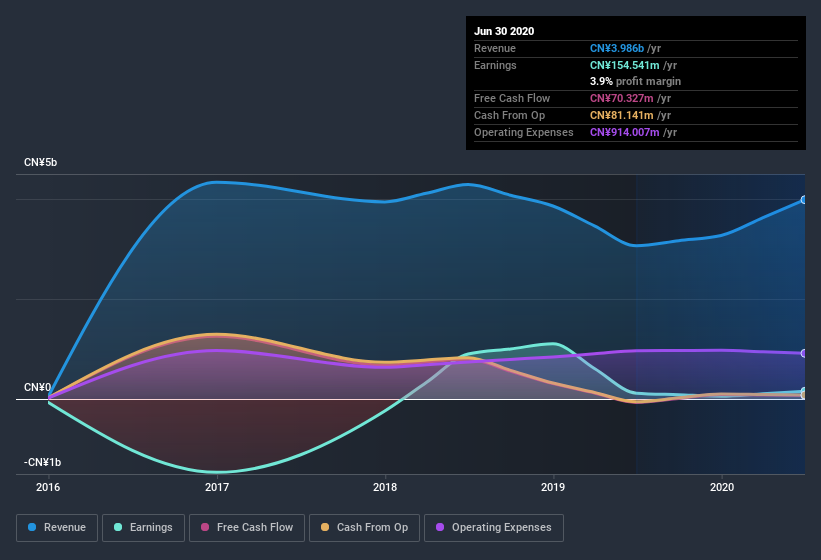Viewport: 821px width, 560px height.
Task: Click the CN¥914.007m operating expenses value
Action: pos(625,132)
